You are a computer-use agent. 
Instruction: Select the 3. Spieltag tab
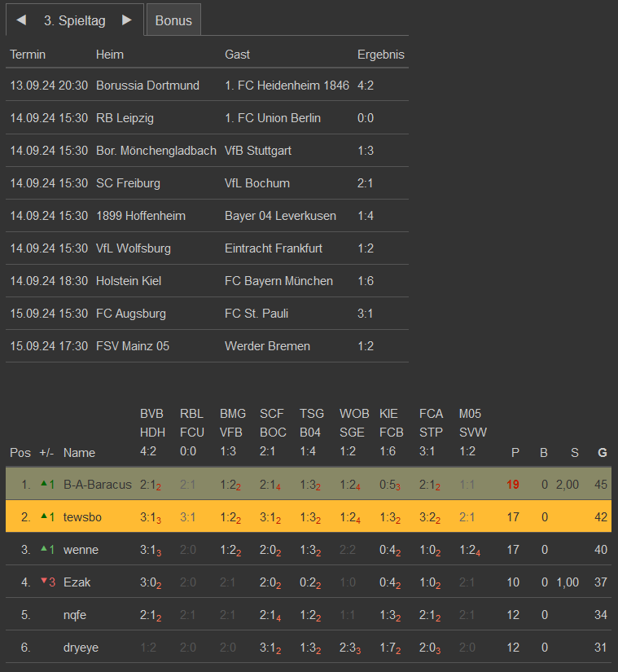click(x=75, y=20)
